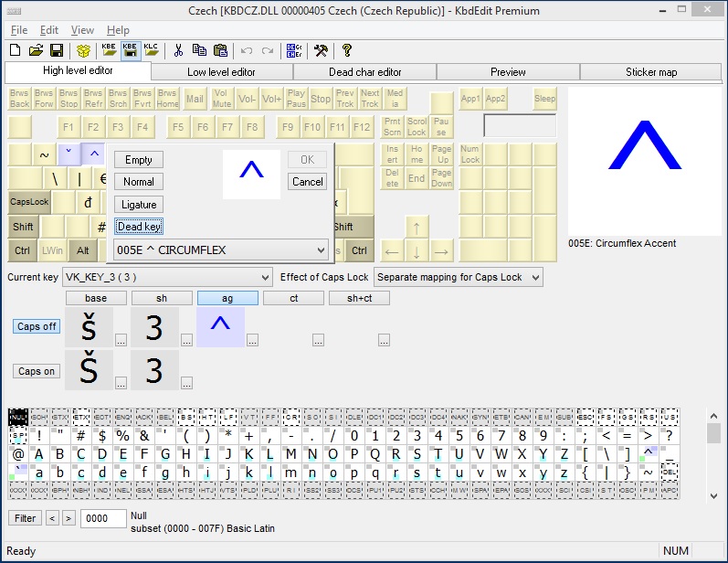
Task: Click the Open file folder icon
Action: click(37, 50)
